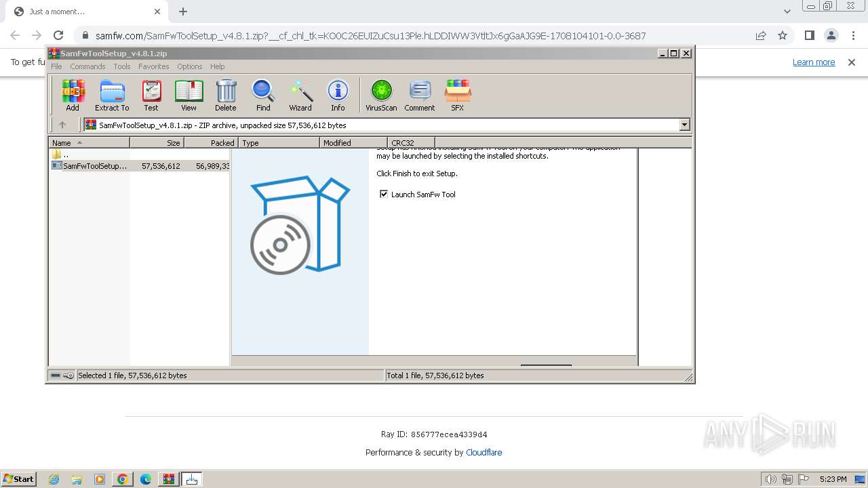Image resolution: width=868 pixels, height=488 pixels.
Task: Run the Test archive tool
Action: click(151, 95)
